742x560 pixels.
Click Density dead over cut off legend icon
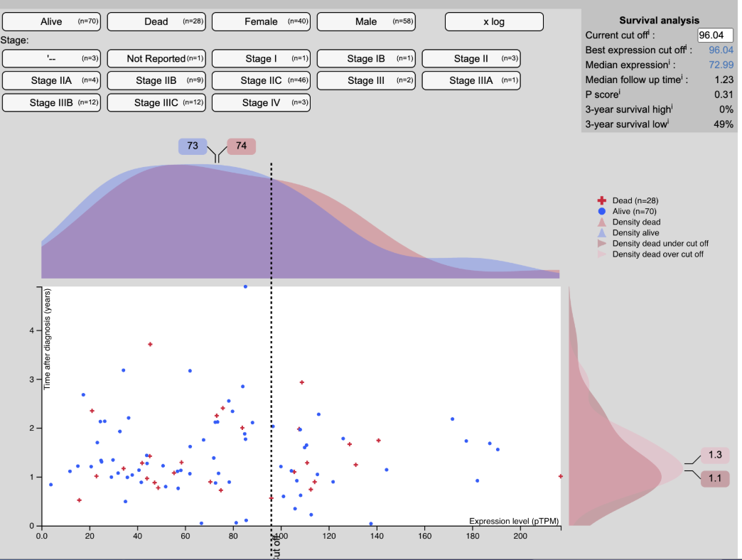coord(602,254)
